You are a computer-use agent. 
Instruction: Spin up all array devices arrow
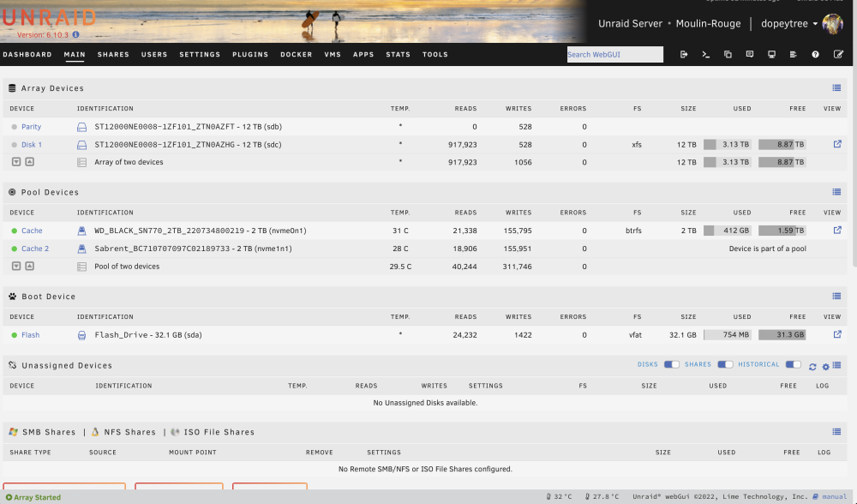[29, 162]
